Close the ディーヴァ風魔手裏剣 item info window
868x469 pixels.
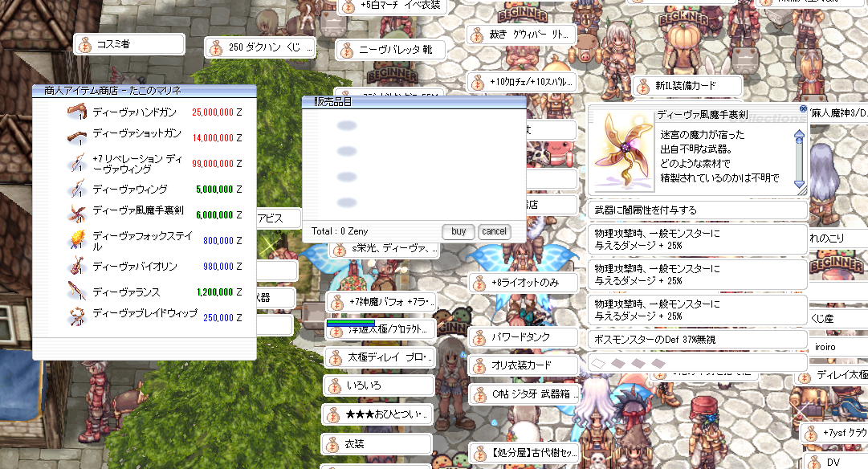click(x=803, y=109)
